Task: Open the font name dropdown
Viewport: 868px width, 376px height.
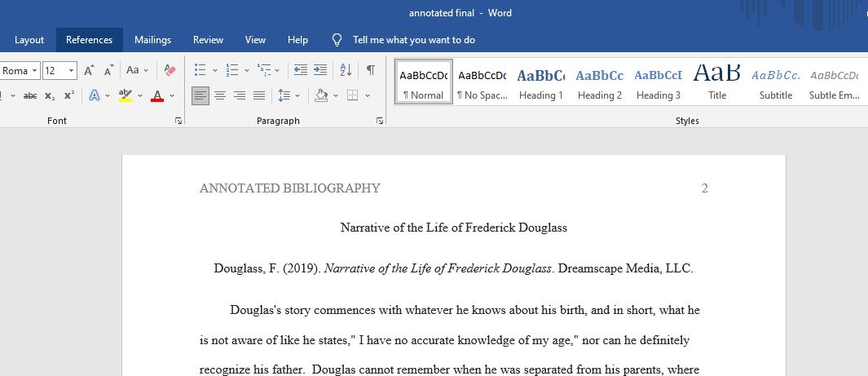Action: click(x=35, y=71)
